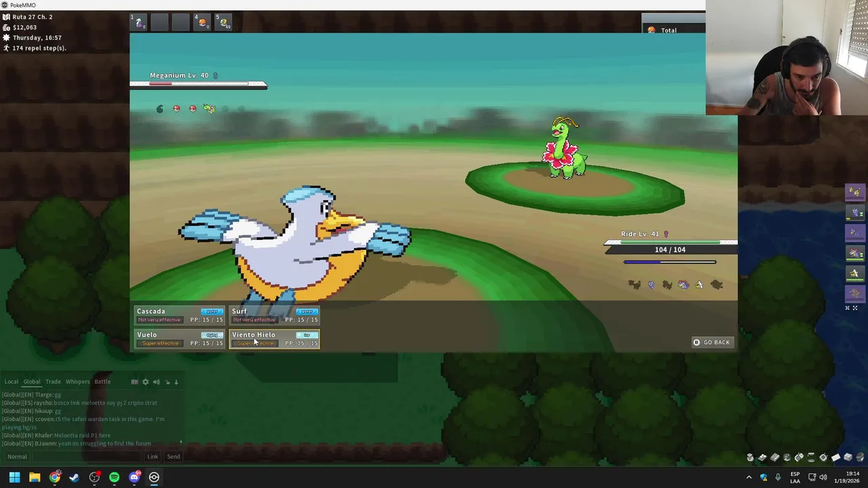Click party sidebar arrange icon
This screenshot has width=868, height=488.
847,308
